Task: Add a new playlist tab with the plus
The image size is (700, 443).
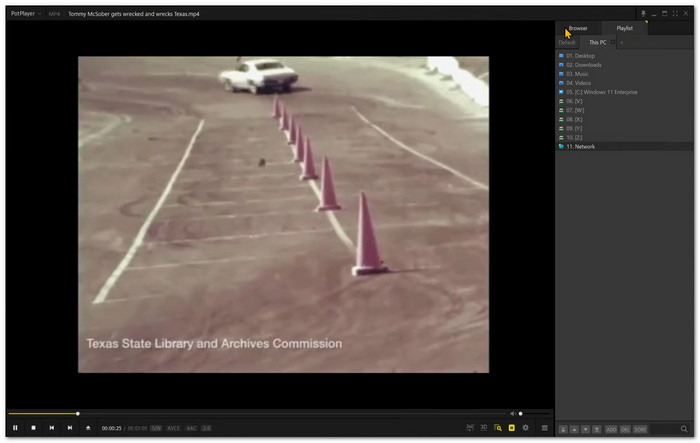Action: point(621,43)
